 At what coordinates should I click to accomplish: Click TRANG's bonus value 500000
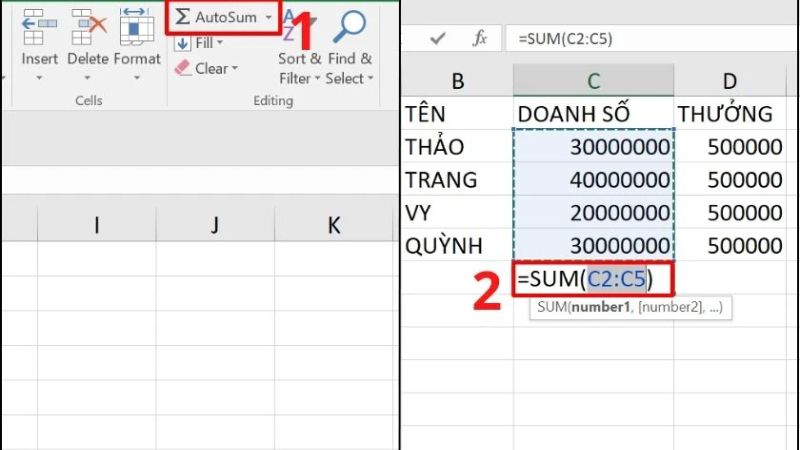[x=730, y=180]
